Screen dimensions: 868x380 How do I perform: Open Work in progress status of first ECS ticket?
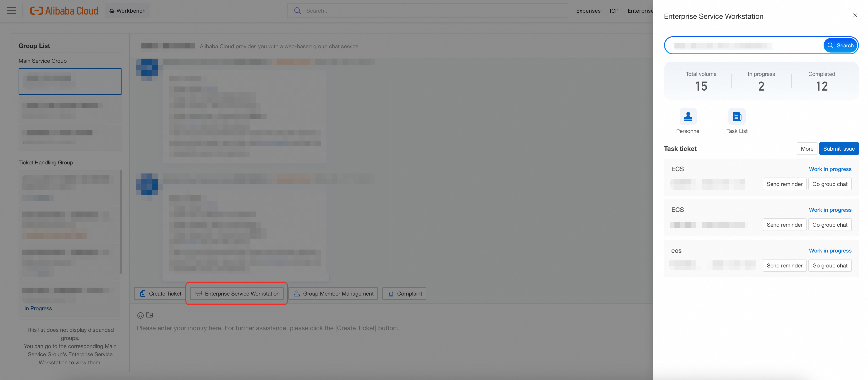click(x=830, y=169)
